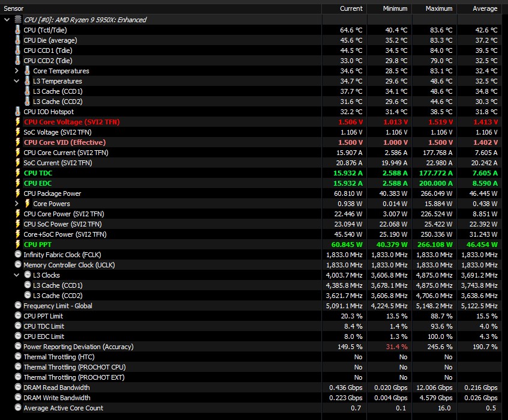Select the CPU Package Power label
The height and width of the screenshot is (420, 508).
point(52,193)
